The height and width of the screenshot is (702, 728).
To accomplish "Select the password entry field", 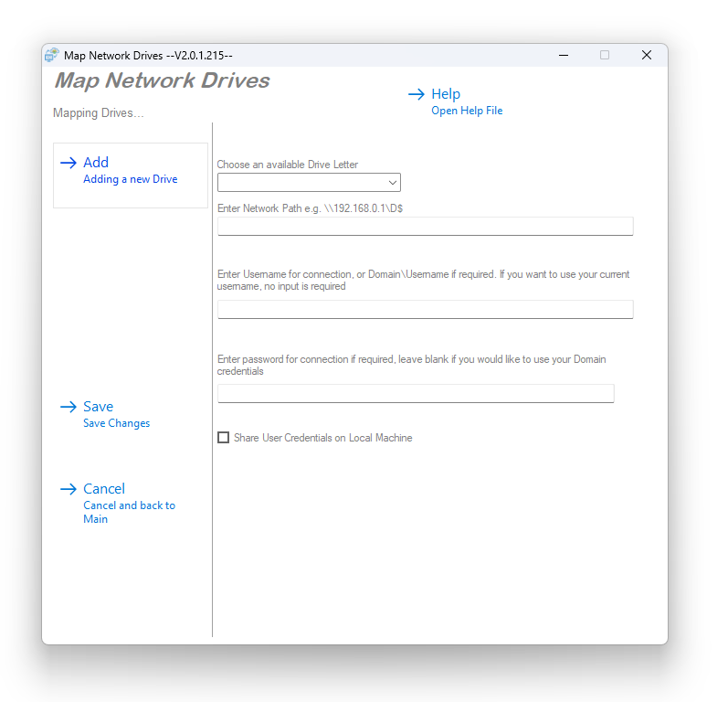I will point(416,393).
